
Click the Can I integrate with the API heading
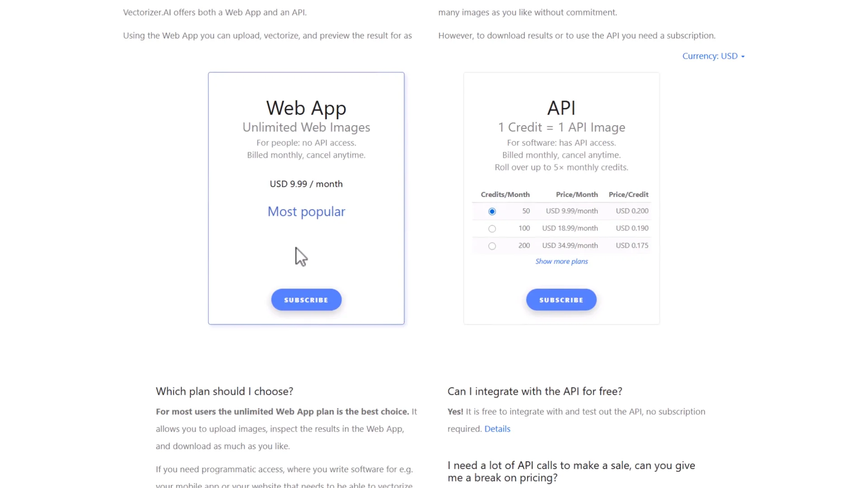tap(534, 391)
